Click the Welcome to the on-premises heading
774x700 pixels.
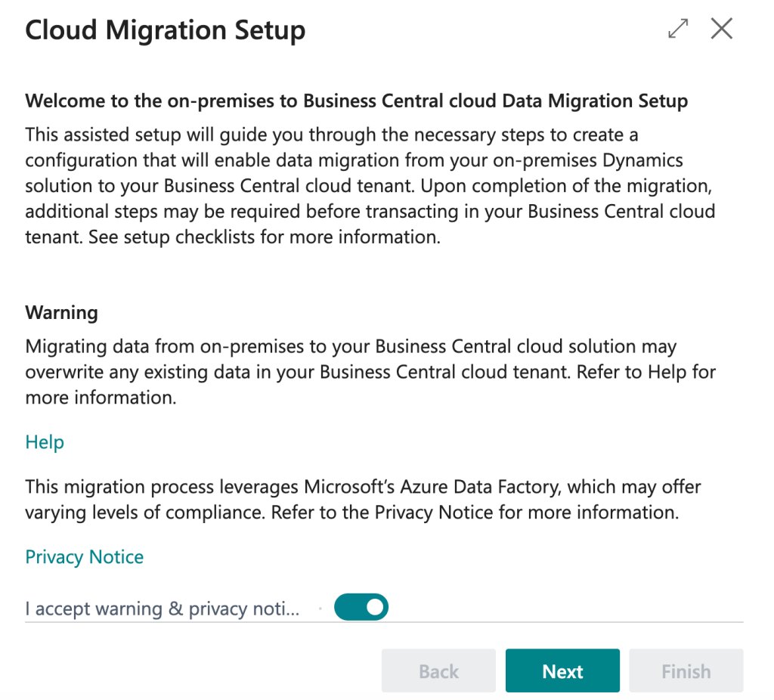[356, 101]
